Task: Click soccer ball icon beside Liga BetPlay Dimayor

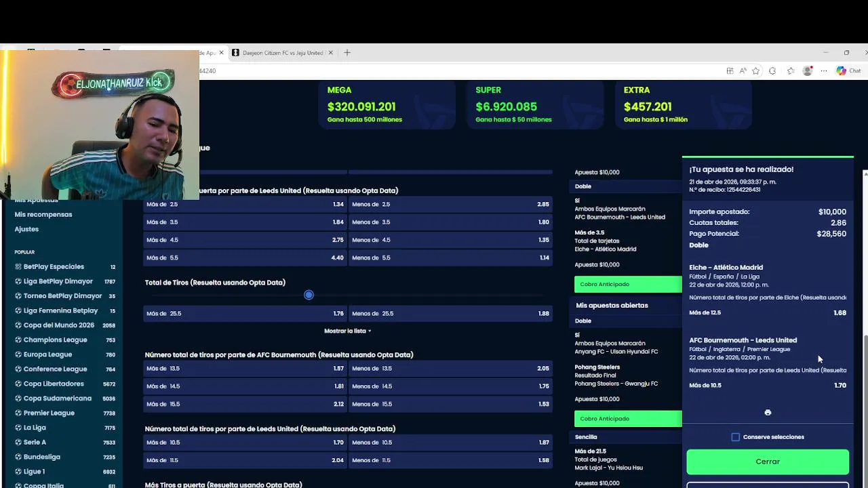Action: [18, 281]
